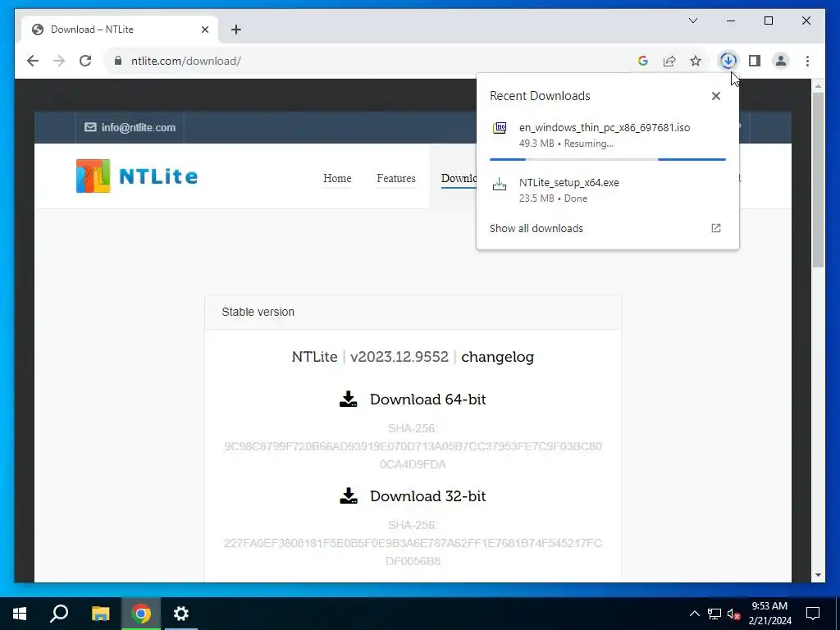
Task: Click the 64-bit download arrow icon
Action: point(348,399)
